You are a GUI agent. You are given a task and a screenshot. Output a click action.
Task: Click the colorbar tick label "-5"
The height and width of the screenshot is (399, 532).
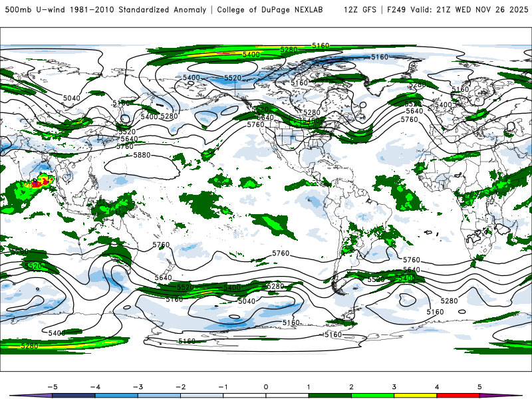53,387
